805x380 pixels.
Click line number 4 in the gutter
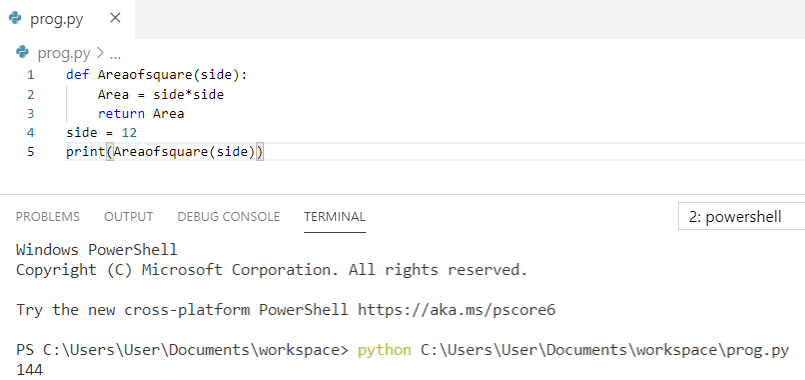pyautogui.click(x=31, y=134)
